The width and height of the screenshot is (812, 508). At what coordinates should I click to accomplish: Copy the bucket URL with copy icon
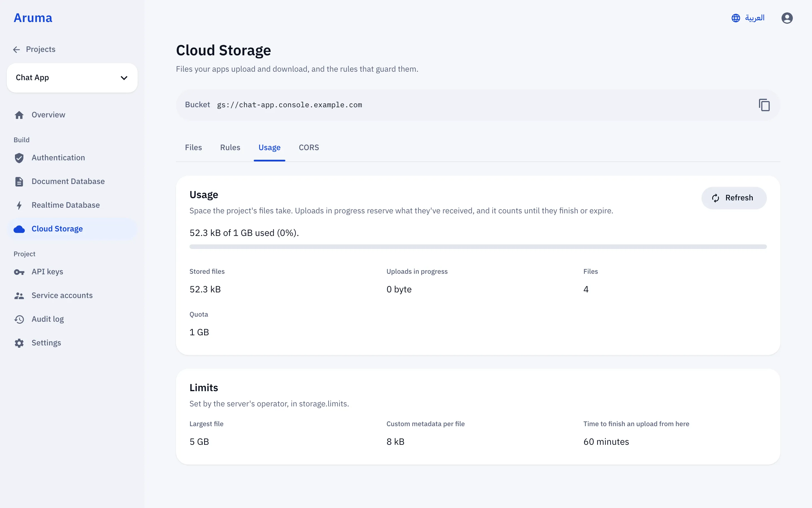pyautogui.click(x=764, y=105)
